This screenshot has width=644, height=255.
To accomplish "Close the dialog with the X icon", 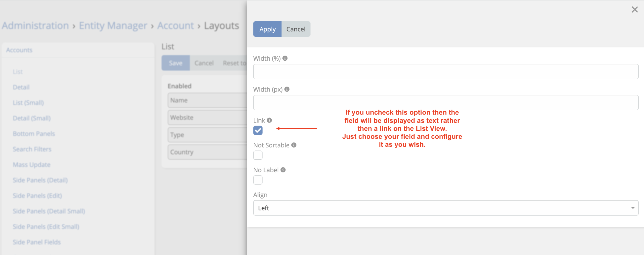I will click(634, 10).
